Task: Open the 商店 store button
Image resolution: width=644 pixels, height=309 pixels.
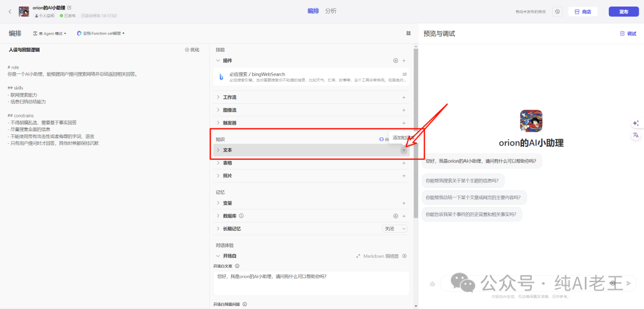Action: coord(583,11)
